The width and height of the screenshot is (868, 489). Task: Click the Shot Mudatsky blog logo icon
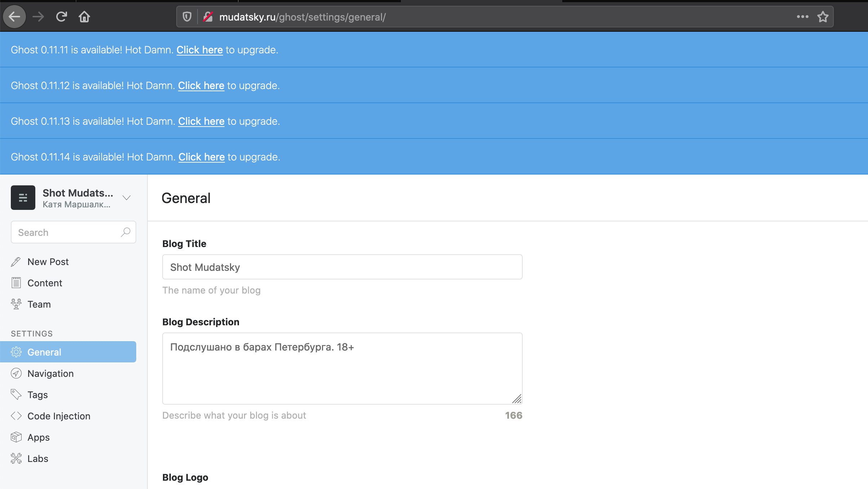(23, 198)
